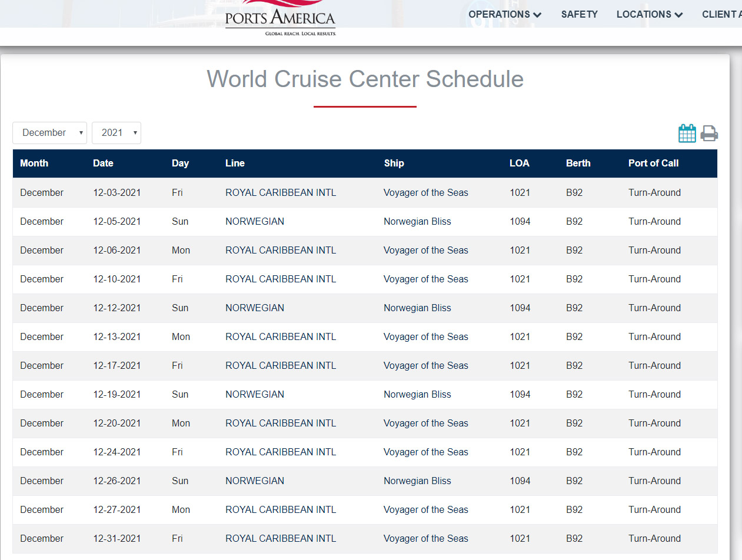The height and width of the screenshot is (560, 742).
Task: Select date 12-19-2021 in the table
Action: click(117, 394)
